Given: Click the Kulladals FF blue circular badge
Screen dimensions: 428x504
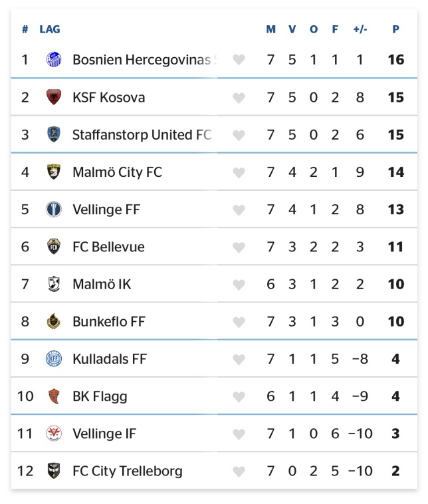Looking at the screenshot, I should point(54,358).
